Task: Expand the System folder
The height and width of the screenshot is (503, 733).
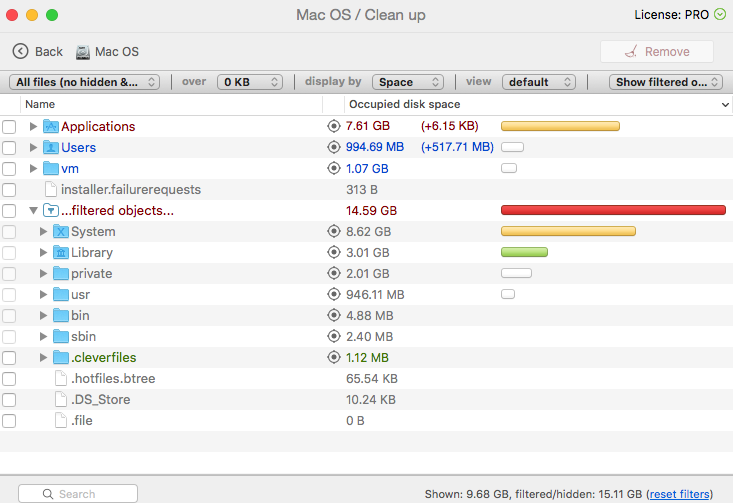Action: pos(43,231)
